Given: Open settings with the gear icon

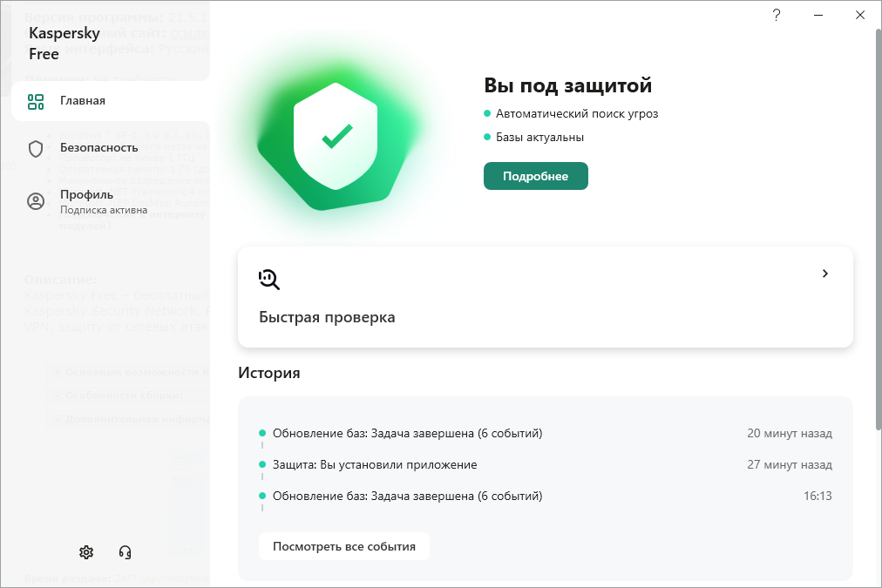Looking at the screenshot, I should [86, 552].
